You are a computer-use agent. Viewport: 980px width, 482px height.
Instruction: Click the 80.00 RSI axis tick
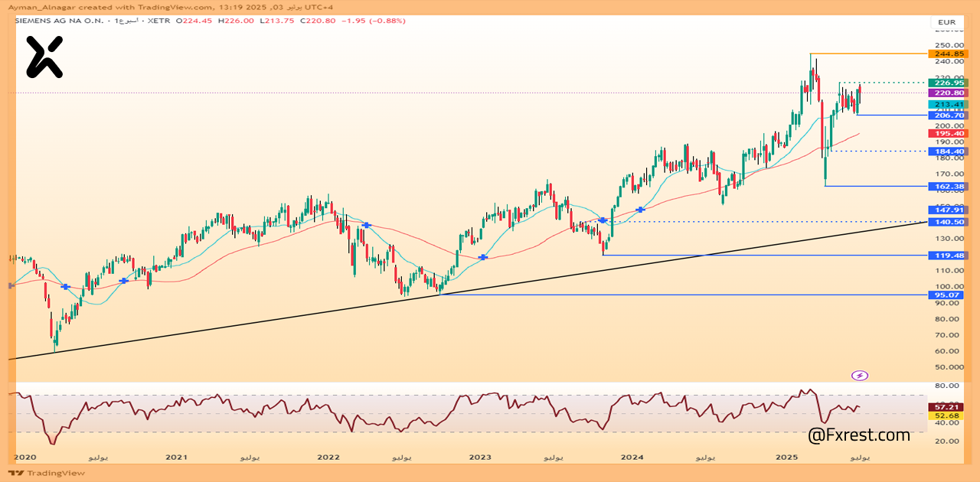[948, 386]
